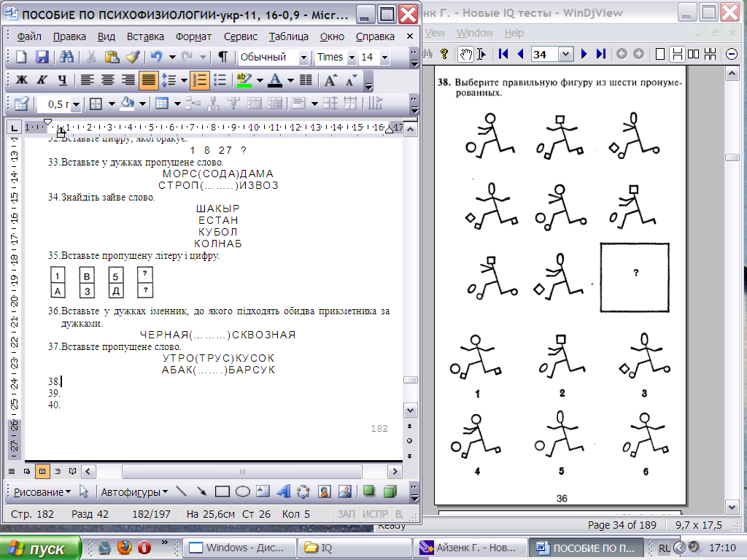Image resolution: width=747 pixels, height=560 pixels.
Task: Open the Help menu in WinDjView
Action: 514,33
